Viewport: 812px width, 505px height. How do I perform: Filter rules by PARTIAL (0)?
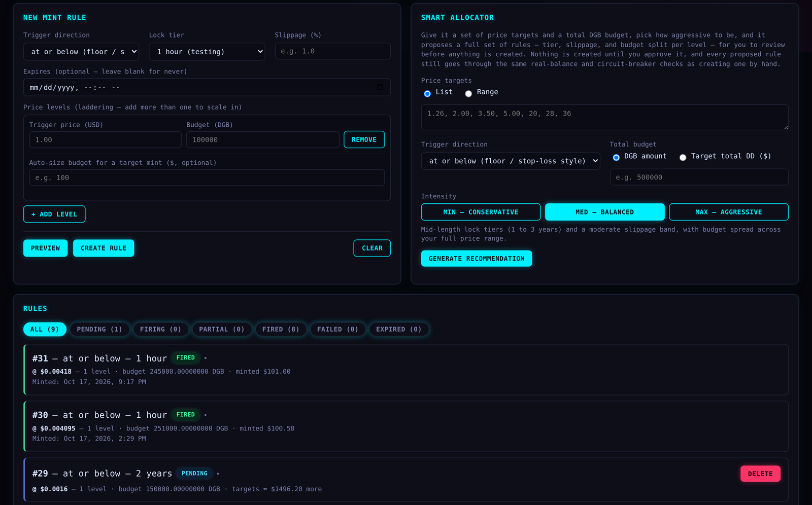(222, 329)
